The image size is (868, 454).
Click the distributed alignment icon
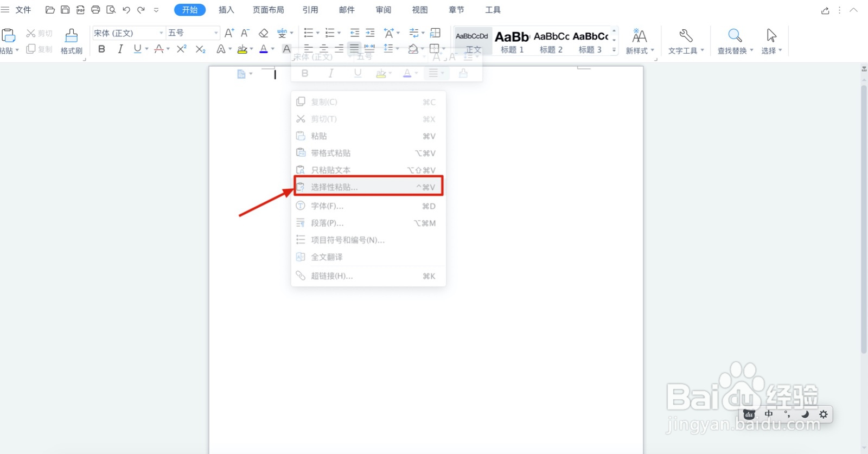pyautogui.click(x=369, y=49)
